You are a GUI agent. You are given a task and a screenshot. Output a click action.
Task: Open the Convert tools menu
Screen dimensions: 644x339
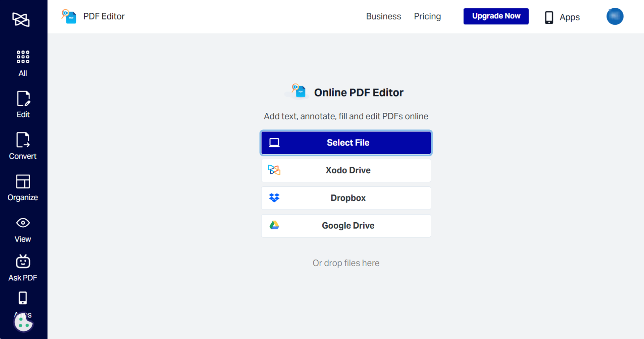(x=23, y=146)
